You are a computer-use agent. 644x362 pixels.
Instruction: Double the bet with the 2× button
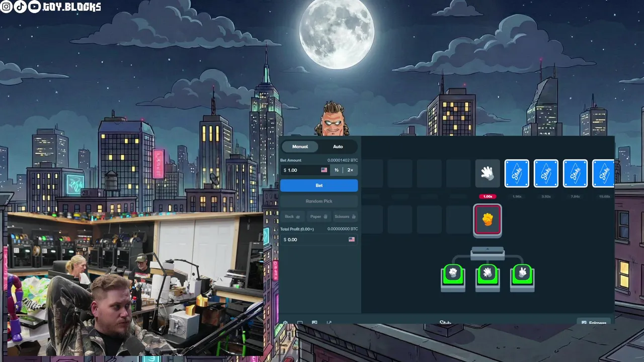(350, 170)
